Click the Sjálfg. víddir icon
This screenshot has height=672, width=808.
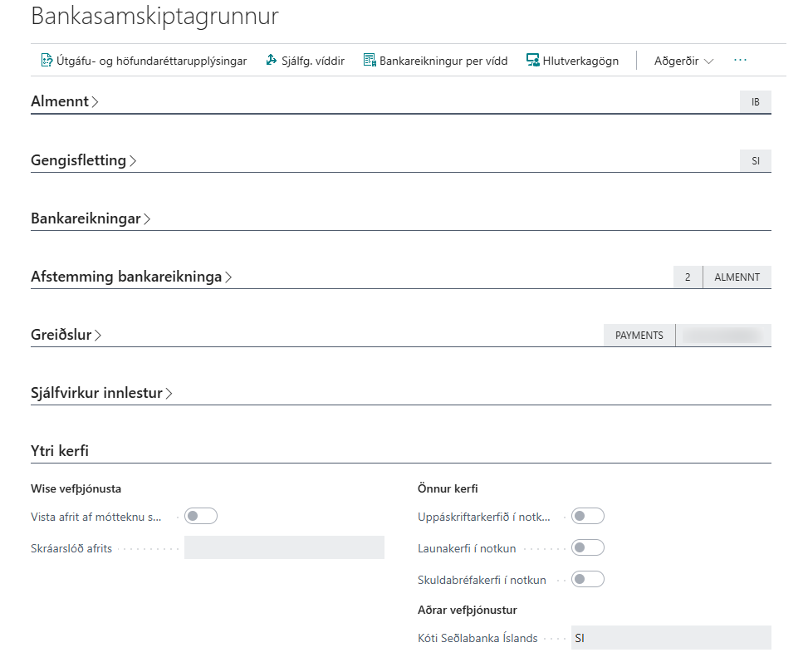click(272, 61)
